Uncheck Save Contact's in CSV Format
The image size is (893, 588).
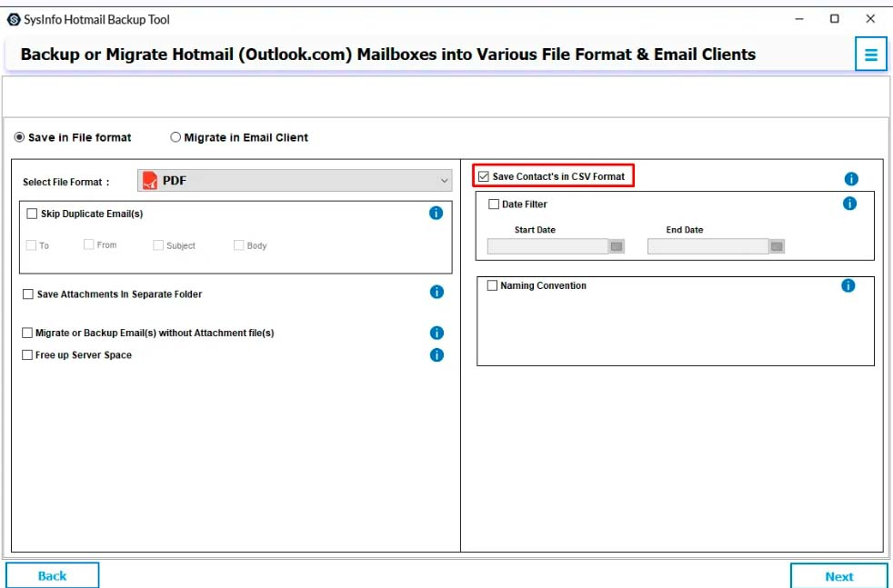[484, 176]
